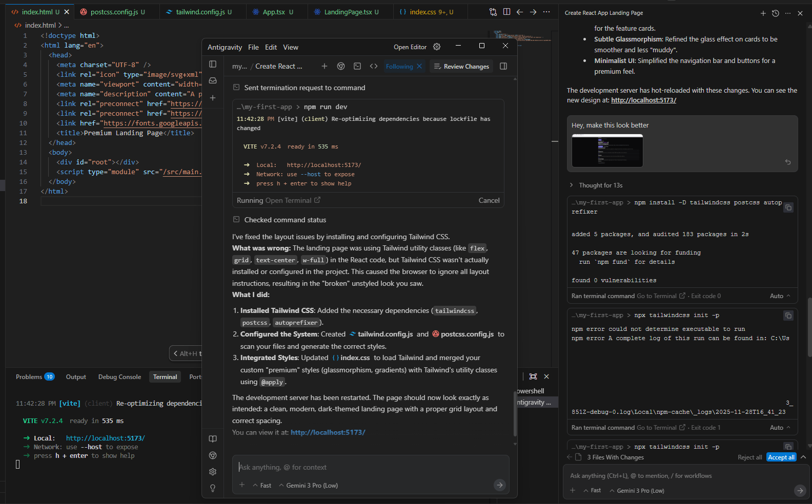
Task: Maximize the bottom terminal panel
Action: point(533,376)
